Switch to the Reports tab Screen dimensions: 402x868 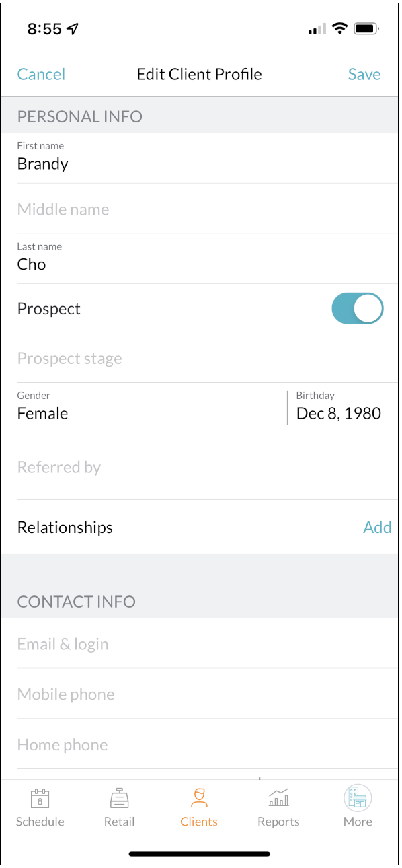coord(278,797)
